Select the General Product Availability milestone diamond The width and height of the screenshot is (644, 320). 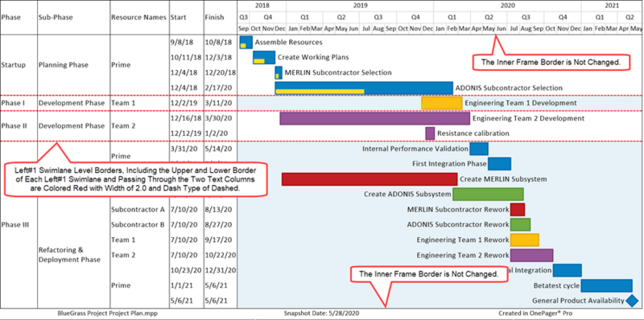[x=632, y=301]
